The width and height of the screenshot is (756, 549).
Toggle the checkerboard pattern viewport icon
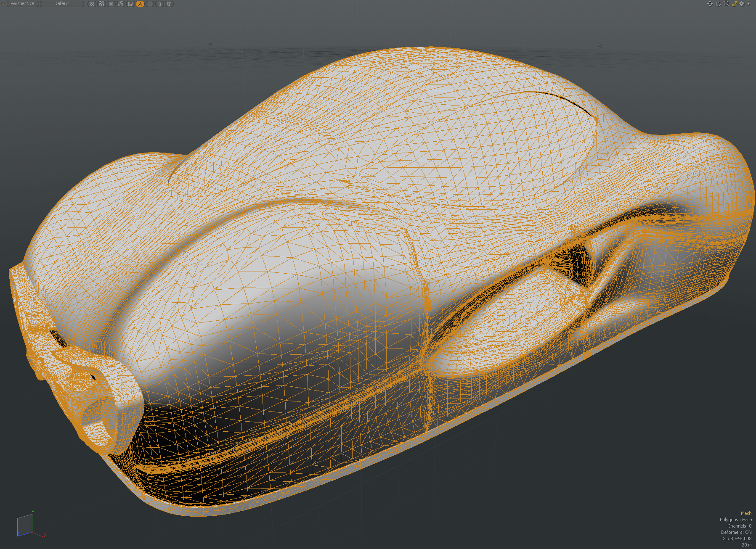(x=92, y=4)
